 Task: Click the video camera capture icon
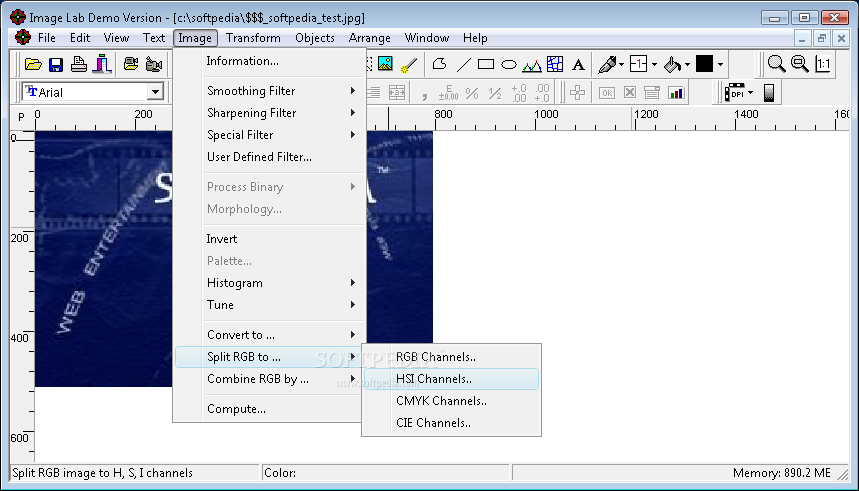click(x=154, y=65)
